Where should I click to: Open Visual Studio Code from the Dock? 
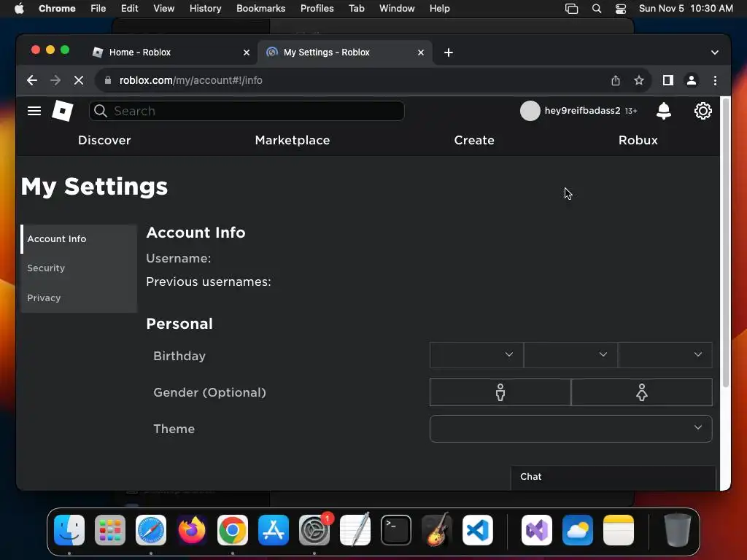[477, 530]
